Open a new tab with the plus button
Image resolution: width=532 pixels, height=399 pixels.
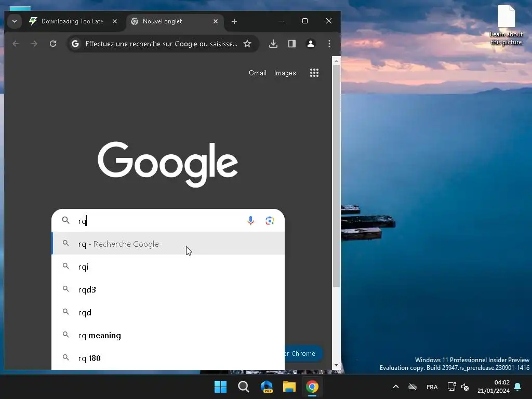coord(234,21)
